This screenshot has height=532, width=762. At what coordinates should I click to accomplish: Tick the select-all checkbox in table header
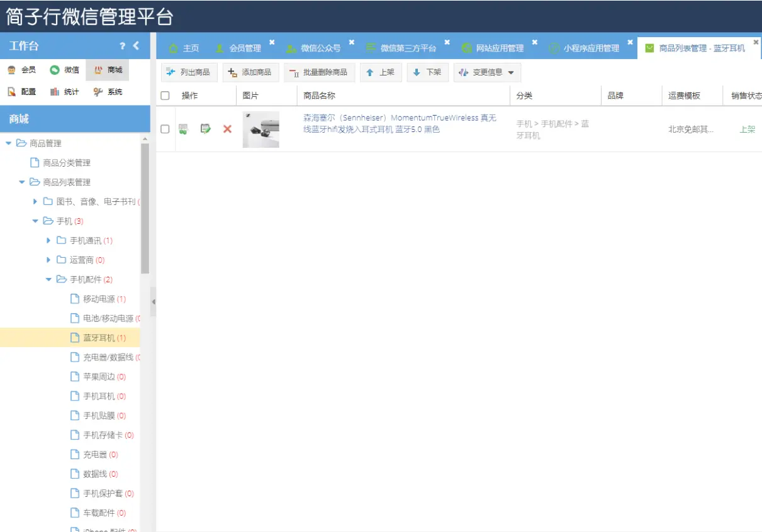pos(165,96)
